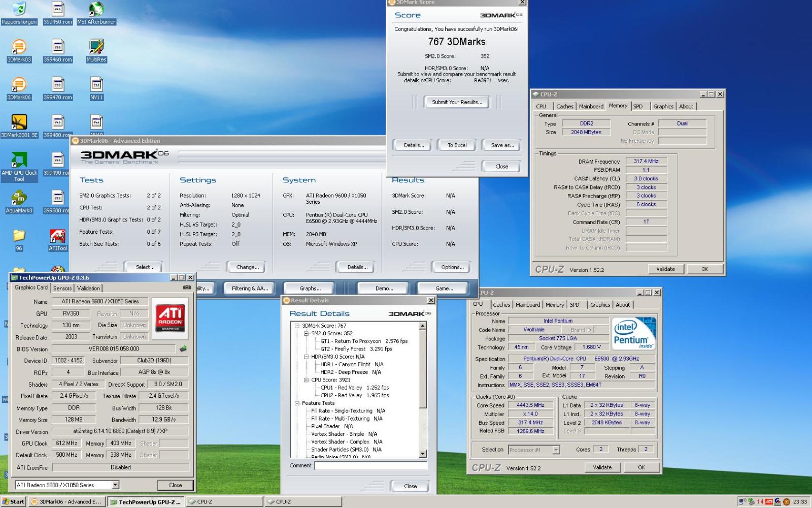Click OK in the lower CPU-Z window
This screenshot has width=812, height=508.
(x=641, y=467)
